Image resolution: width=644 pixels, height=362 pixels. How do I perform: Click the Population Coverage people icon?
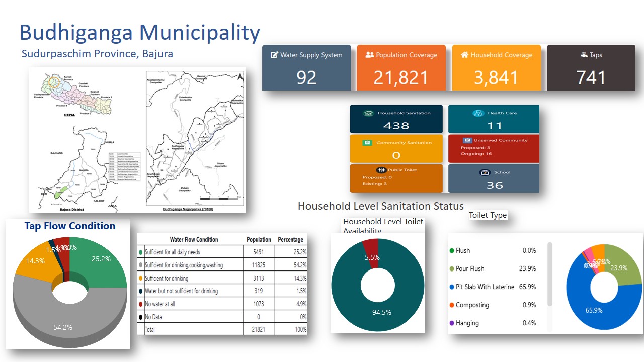370,55
